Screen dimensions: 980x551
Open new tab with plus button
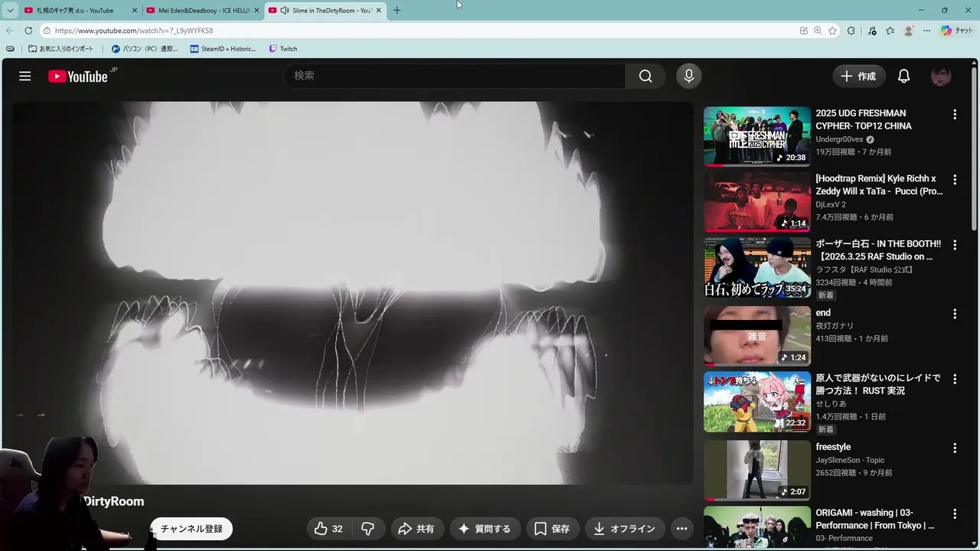pos(397,10)
